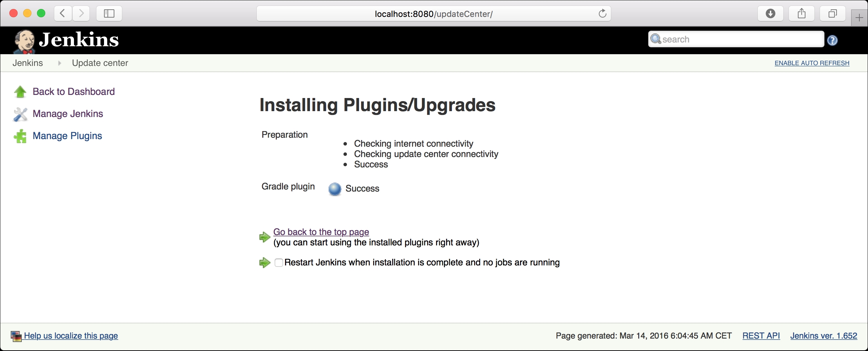Click 'Checking update center connectivity' text
The width and height of the screenshot is (868, 351).
pos(426,154)
